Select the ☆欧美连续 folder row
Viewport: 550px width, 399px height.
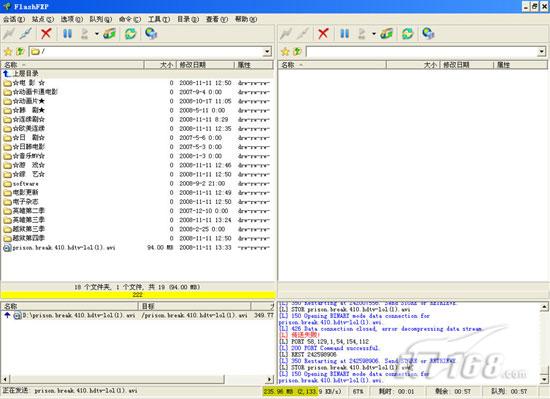coord(137,129)
